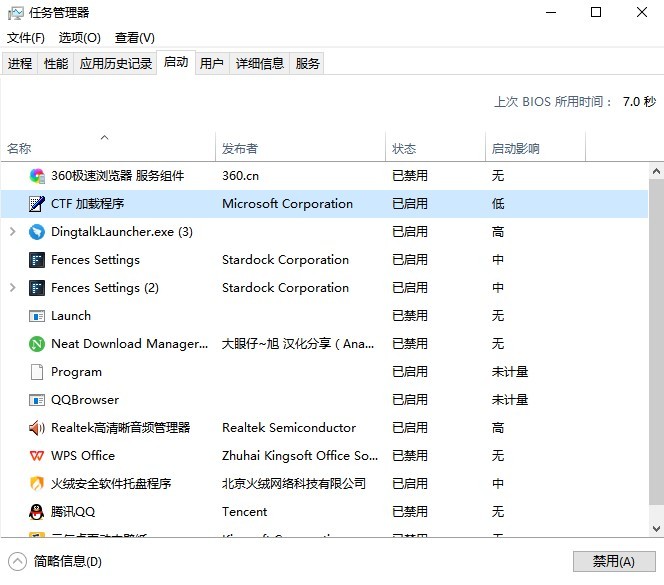
Task: Click the Microsoft Corporation publisher cell
Action: [288, 204]
